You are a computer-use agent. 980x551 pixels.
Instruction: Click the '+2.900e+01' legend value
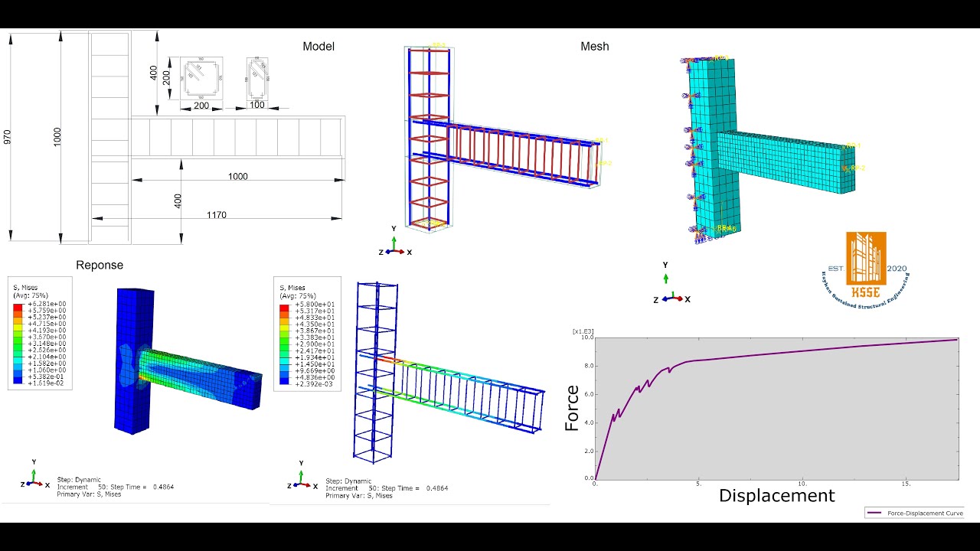[x=313, y=344]
